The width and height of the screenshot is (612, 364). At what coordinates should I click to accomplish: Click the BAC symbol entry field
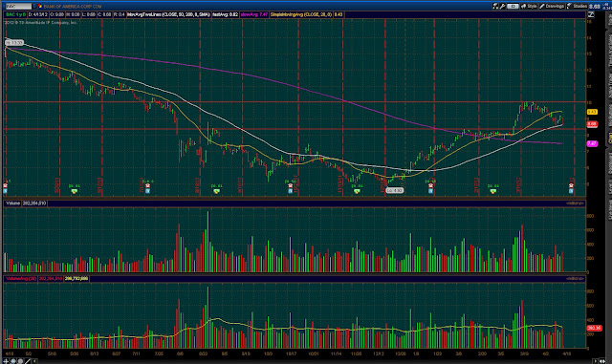(19, 7)
